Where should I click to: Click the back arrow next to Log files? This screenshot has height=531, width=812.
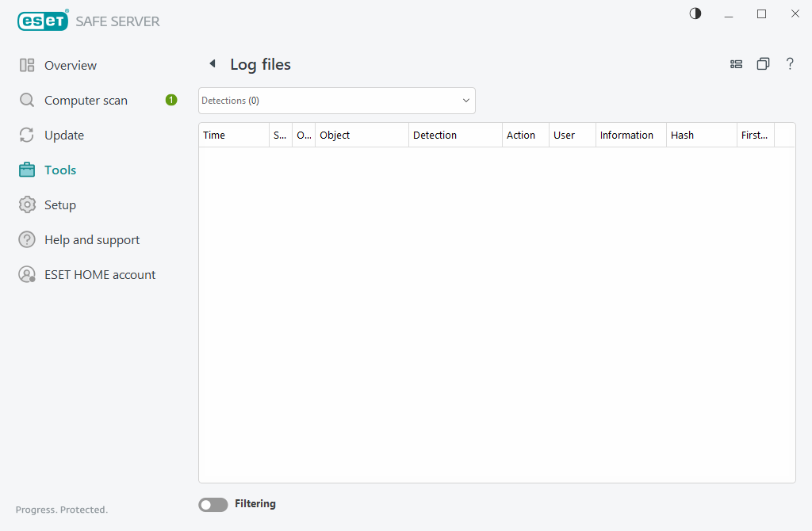pyautogui.click(x=212, y=63)
